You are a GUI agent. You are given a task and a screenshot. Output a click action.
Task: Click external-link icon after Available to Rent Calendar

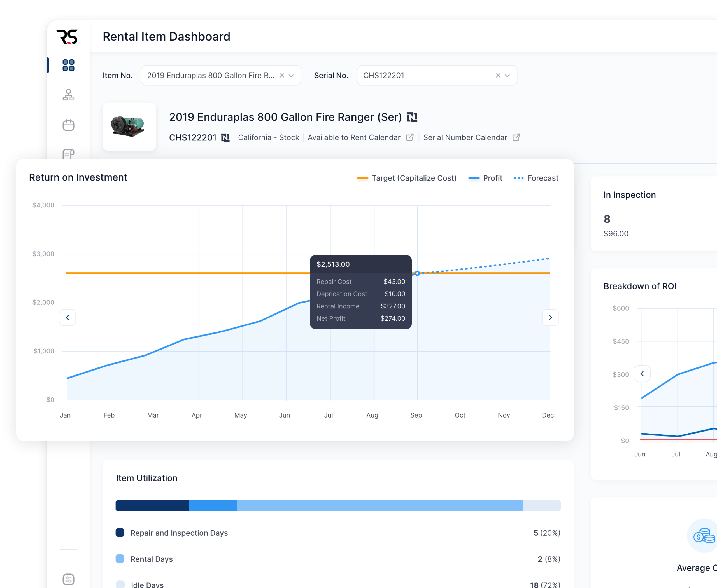[410, 137]
